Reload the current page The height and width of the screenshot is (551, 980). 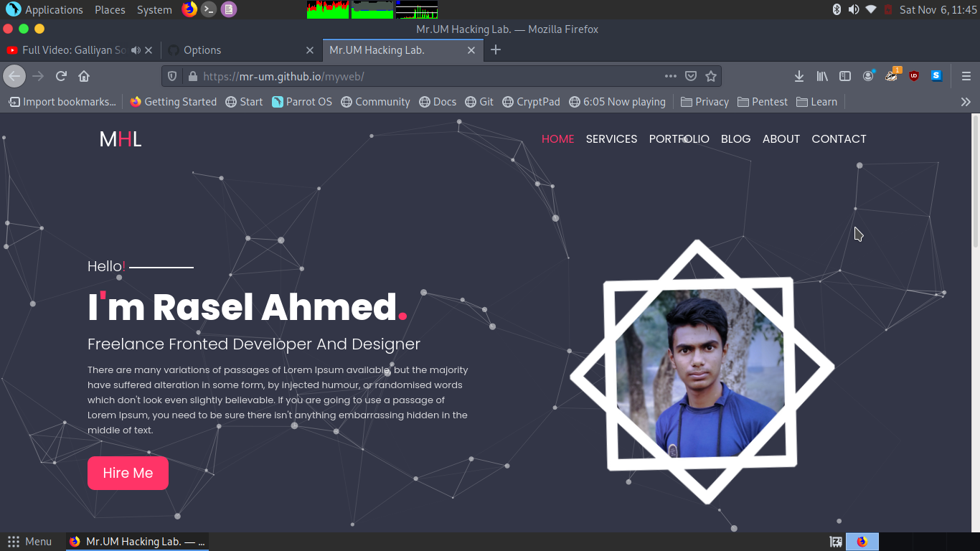pyautogui.click(x=60, y=76)
